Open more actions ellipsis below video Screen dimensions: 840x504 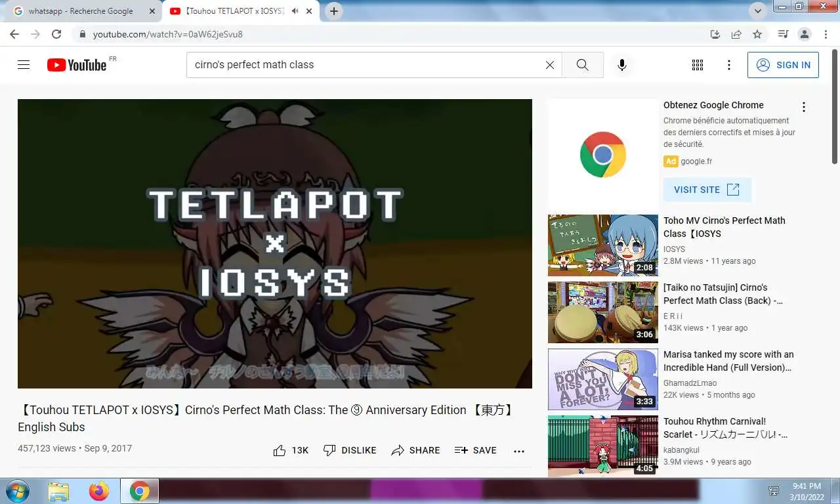pyautogui.click(x=519, y=451)
